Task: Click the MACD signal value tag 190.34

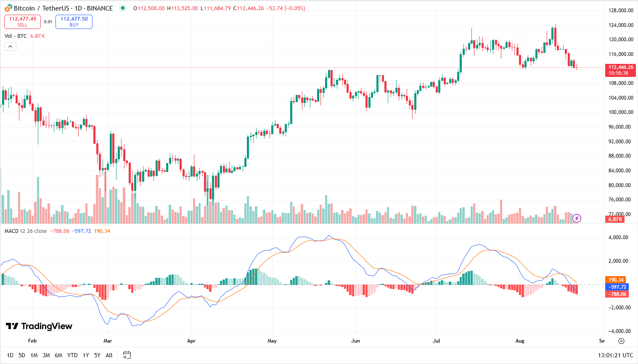Action: pos(616,280)
